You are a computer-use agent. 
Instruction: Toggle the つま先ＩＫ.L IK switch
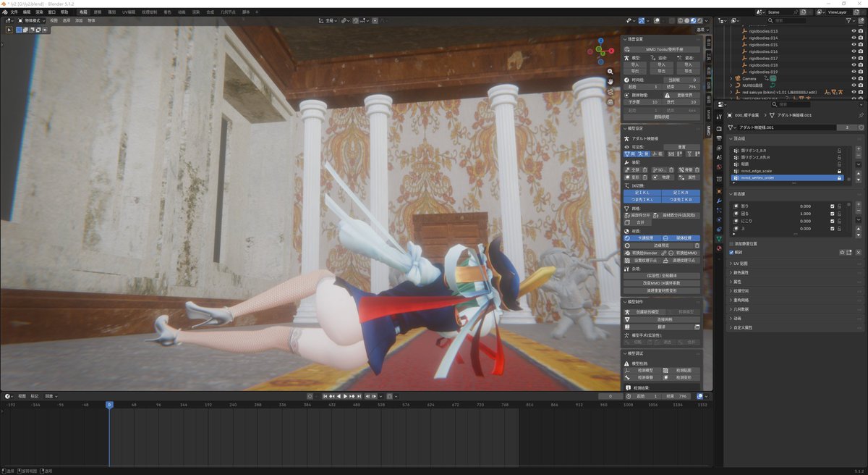[x=642, y=199]
